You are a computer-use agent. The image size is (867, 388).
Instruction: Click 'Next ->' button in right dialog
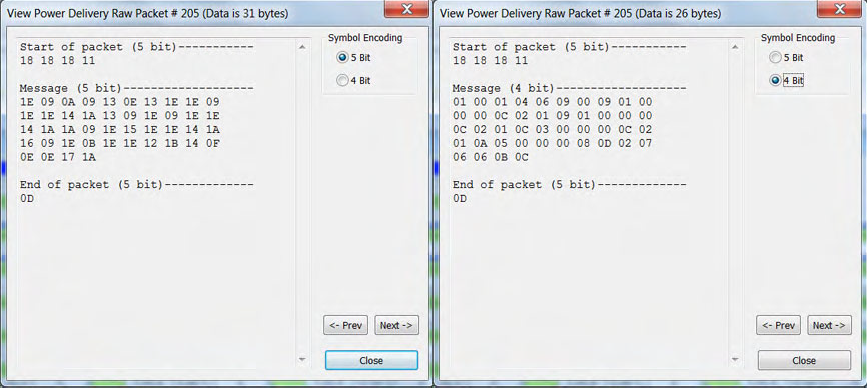point(829,325)
